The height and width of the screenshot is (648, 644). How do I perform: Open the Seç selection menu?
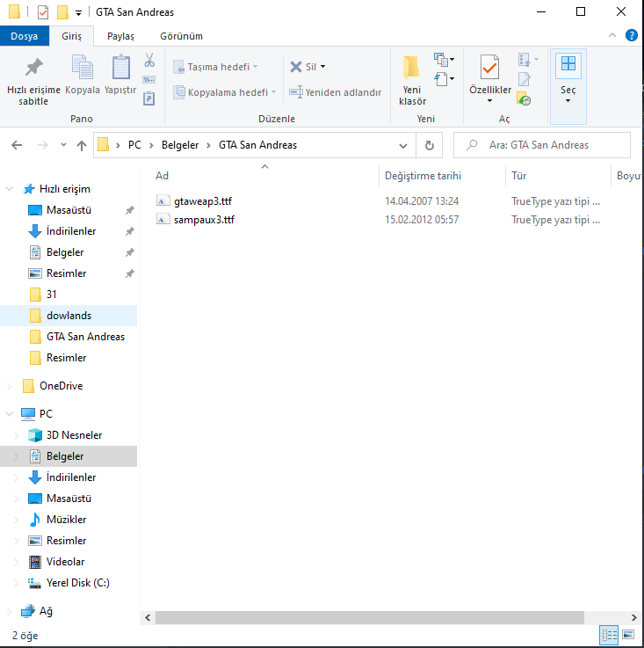tap(568, 86)
